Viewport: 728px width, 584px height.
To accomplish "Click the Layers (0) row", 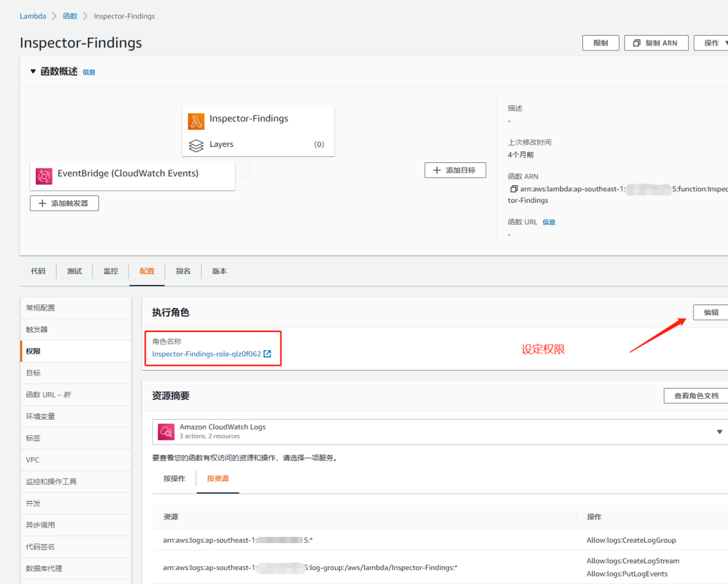I will coord(258,145).
